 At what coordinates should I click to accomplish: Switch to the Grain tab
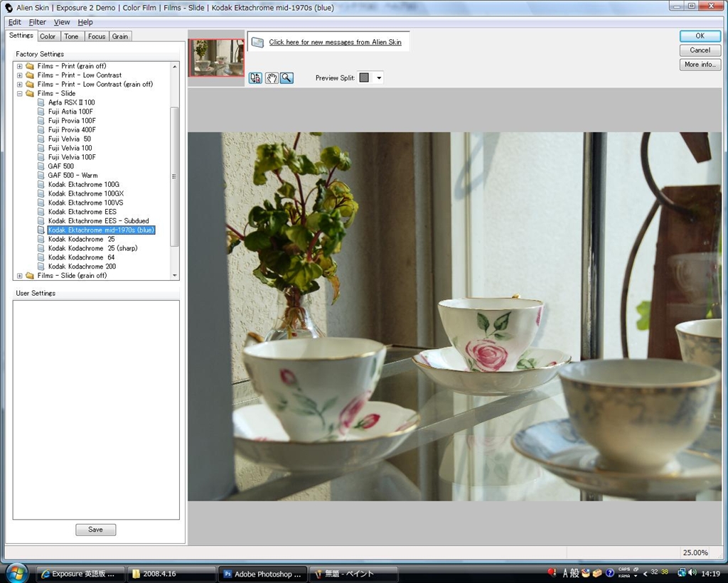coord(119,36)
